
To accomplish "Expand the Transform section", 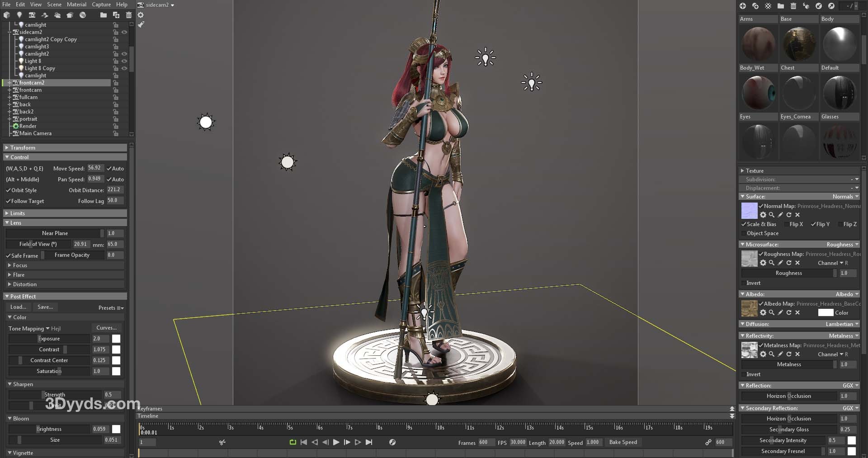I will pos(7,148).
